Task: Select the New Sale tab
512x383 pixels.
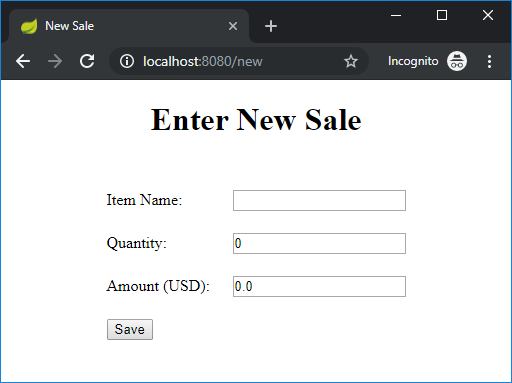Action: coord(129,26)
